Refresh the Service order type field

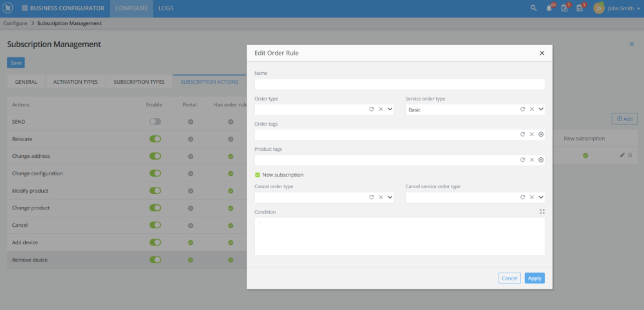coord(522,110)
